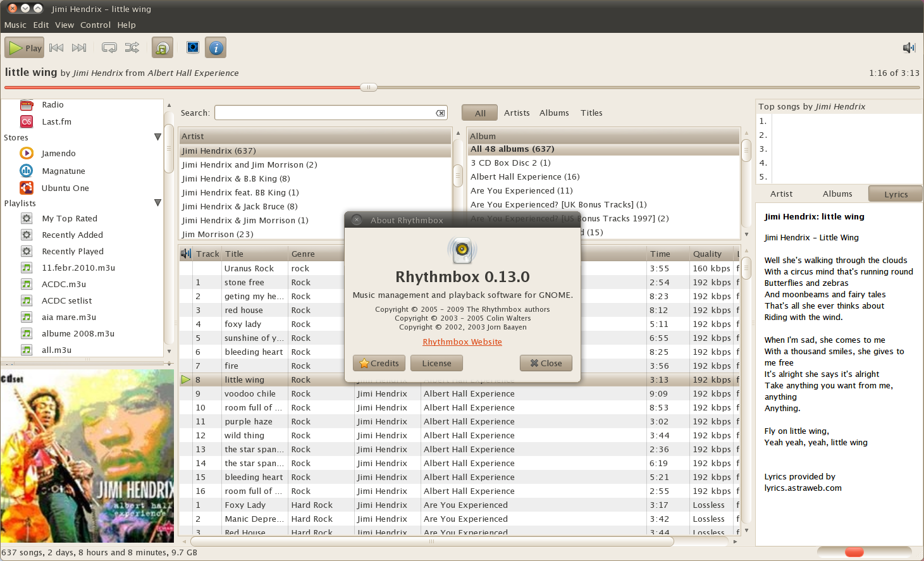Image resolution: width=924 pixels, height=561 pixels.
Task: Enable shuffle playback
Action: tap(133, 47)
